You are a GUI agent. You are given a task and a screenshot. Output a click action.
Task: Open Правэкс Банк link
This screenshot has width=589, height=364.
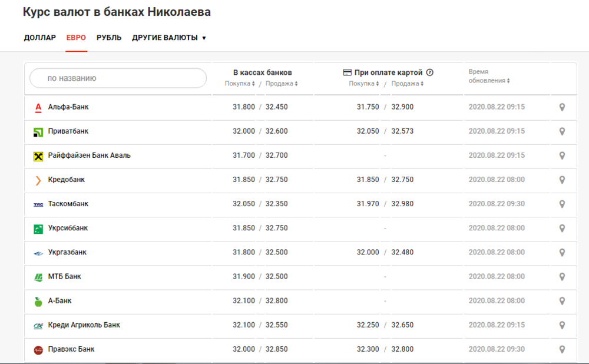(71, 349)
